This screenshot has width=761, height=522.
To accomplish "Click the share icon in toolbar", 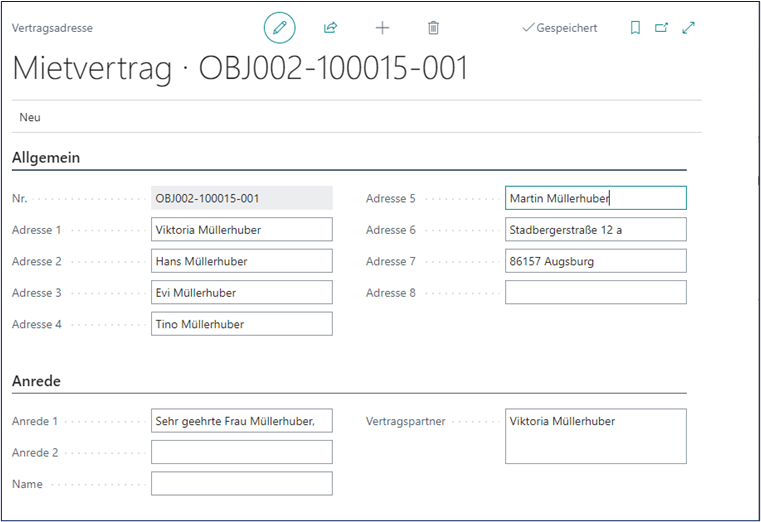I will [331, 28].
